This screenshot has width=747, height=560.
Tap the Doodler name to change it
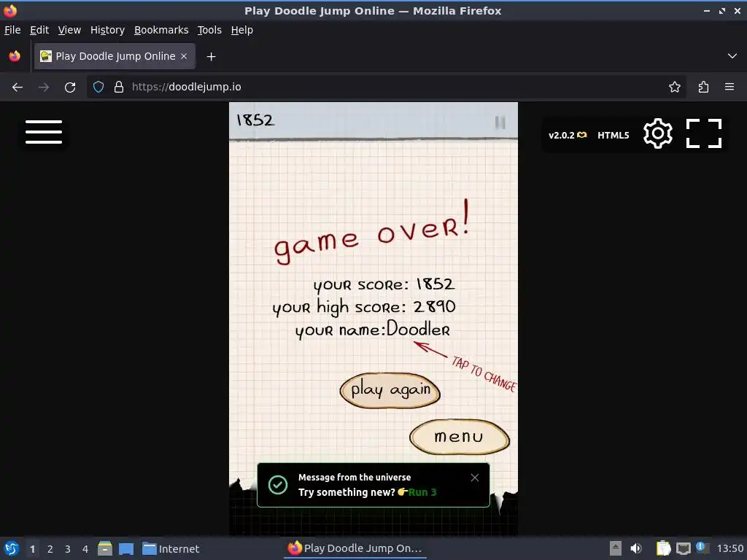(418, 329)
